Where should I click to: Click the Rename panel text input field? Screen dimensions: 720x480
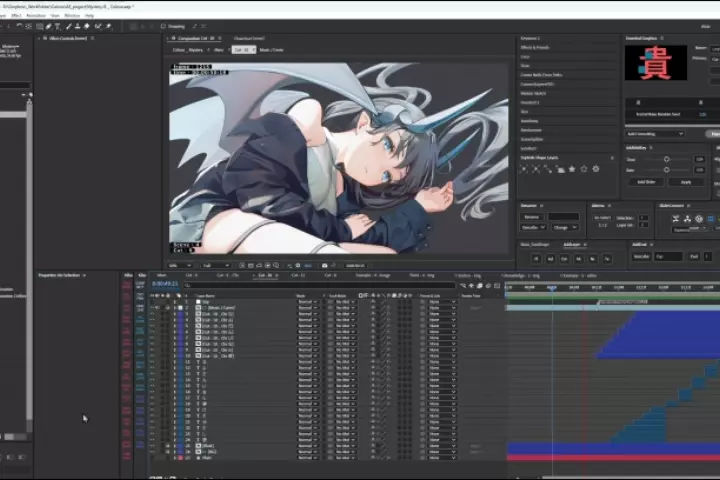point(563,217)
